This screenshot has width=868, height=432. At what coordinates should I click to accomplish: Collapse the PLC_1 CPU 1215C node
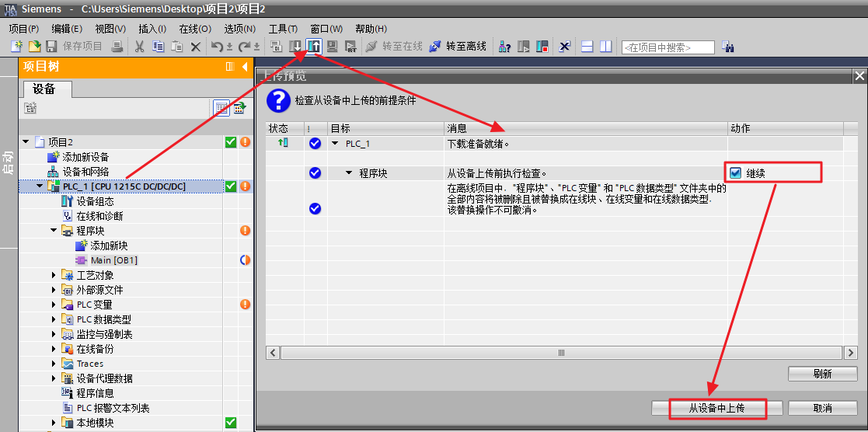coord(40,186)
